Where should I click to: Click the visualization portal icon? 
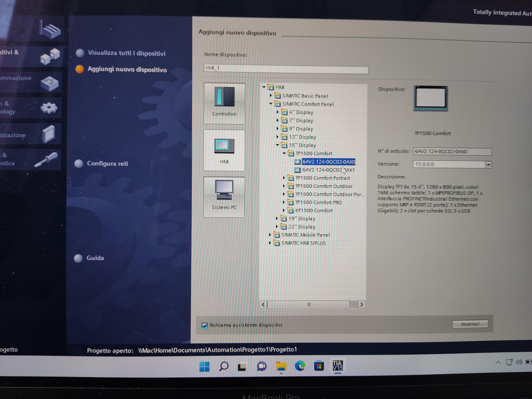(x=49, y=134)
